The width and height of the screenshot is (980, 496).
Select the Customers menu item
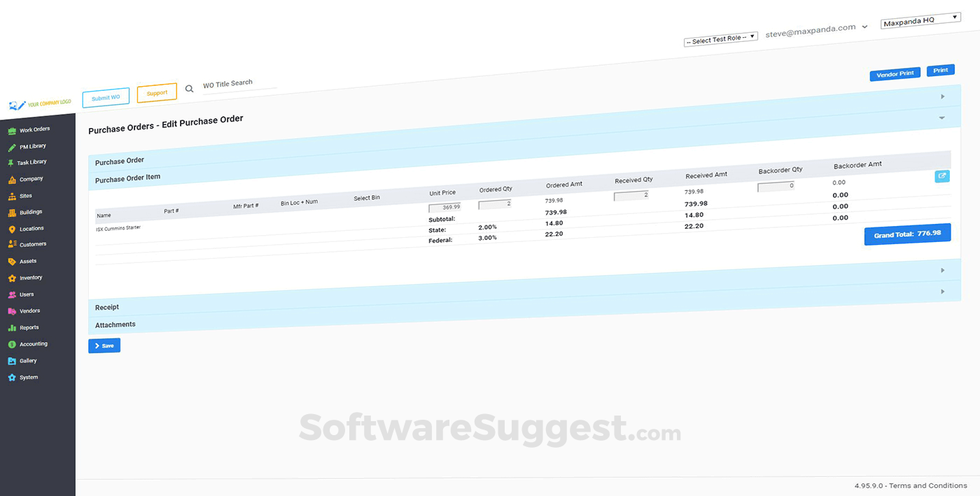(x=33, y=244)
